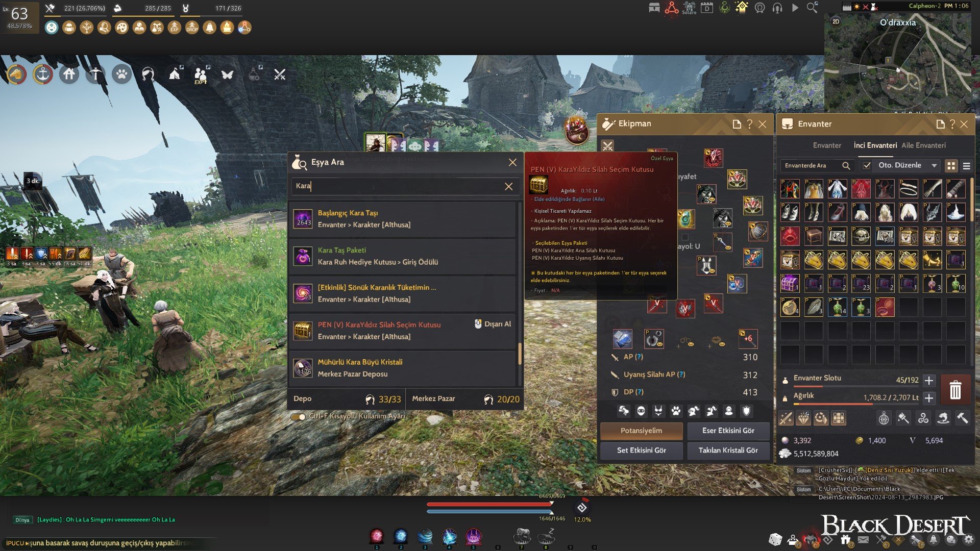Image resolution: width=980 pixels, height=551 pixels.
Task: Click Eser Etkisini Gör button
Action: 728,431
